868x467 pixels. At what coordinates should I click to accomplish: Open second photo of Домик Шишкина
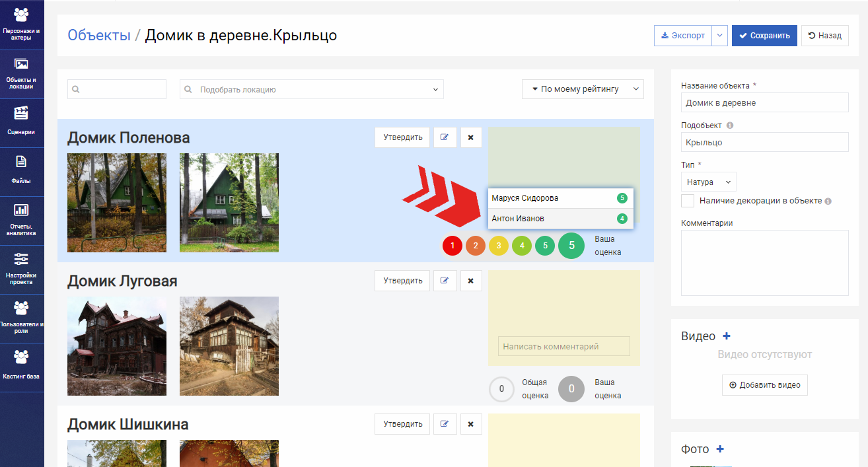(x=229, y=453)
